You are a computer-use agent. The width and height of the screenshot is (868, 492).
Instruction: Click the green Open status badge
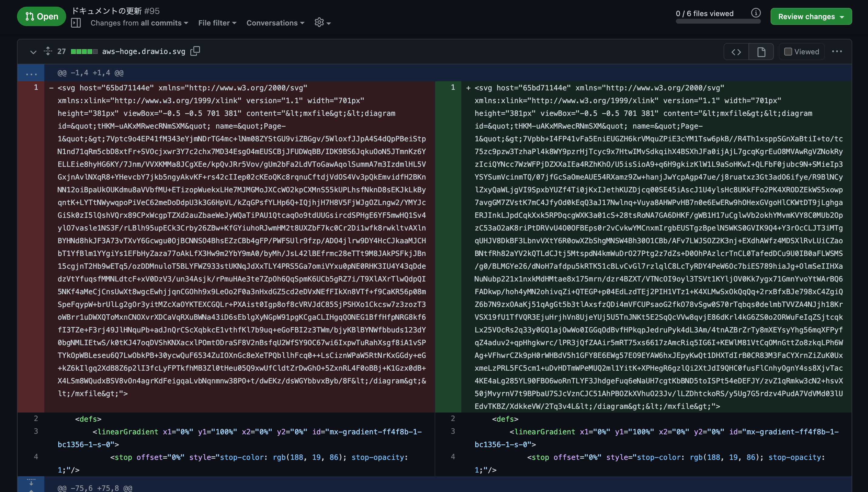coord(42,16)
